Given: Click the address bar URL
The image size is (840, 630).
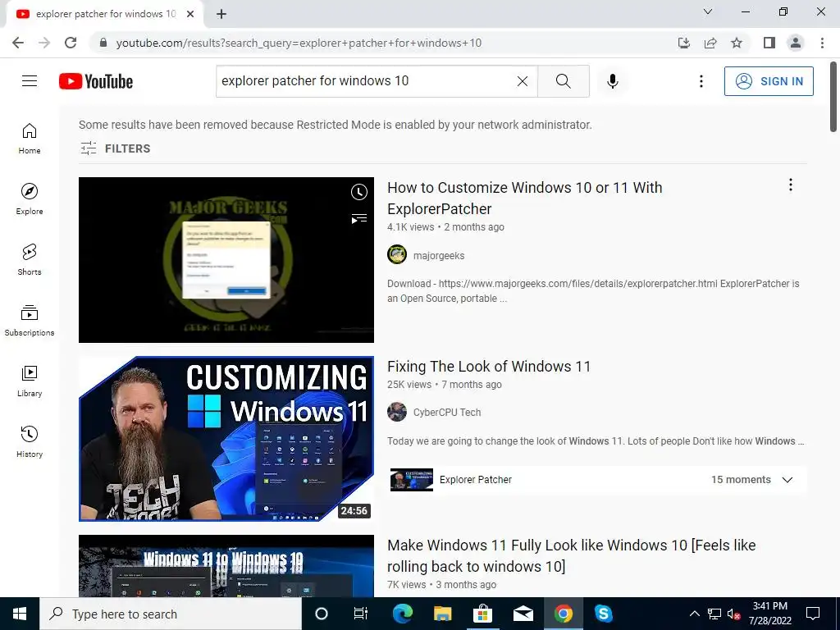Looking at the screenshot, I should tap(299, 43).
